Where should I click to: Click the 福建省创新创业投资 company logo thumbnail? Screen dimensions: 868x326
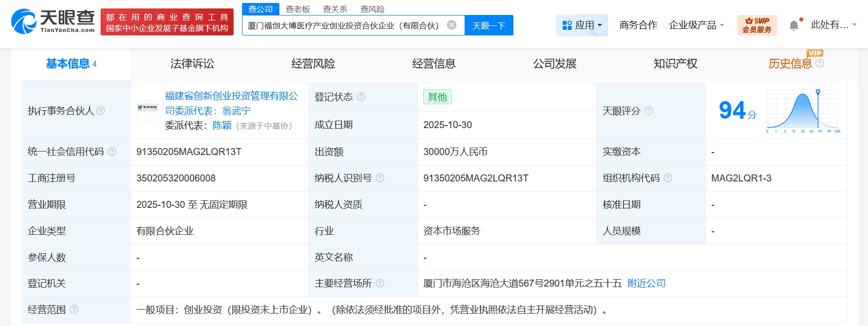[x=147, y=111]
